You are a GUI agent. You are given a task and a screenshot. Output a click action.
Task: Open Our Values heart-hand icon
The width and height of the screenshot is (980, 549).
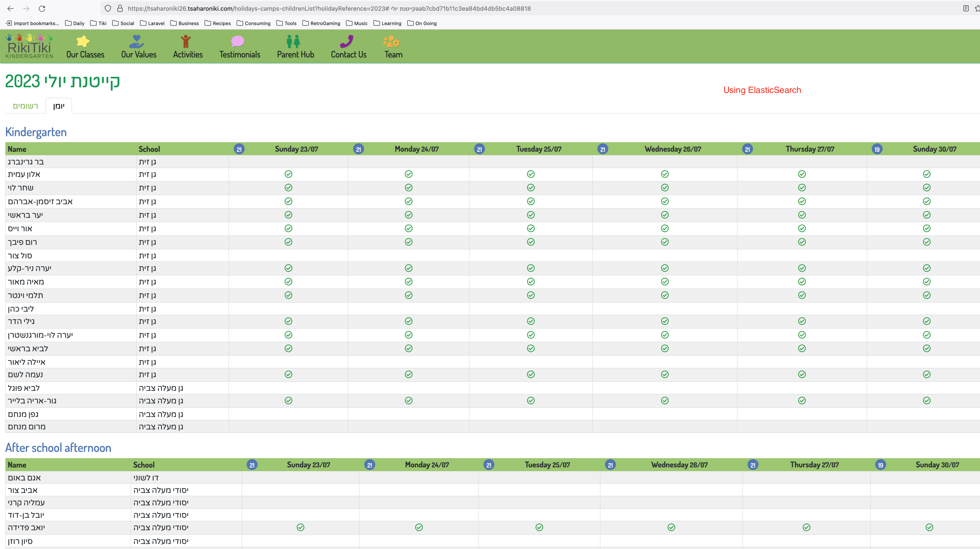tap(137, 41)
